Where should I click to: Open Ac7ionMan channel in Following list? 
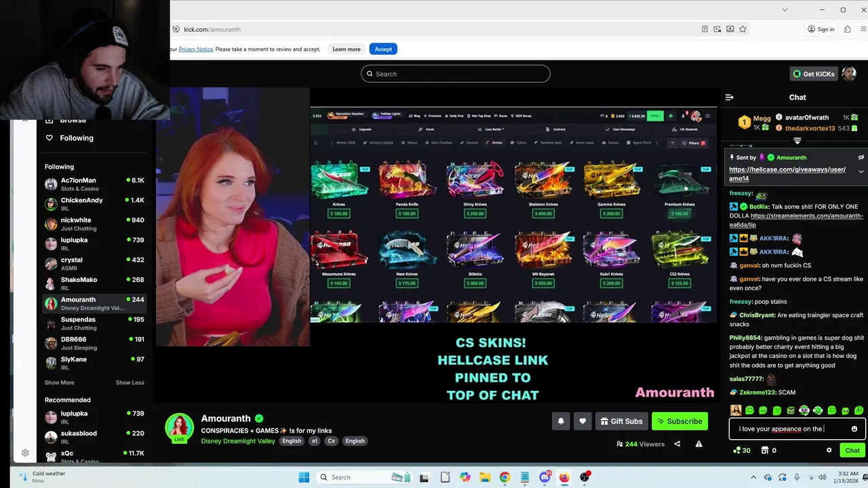tap(95, 184)
